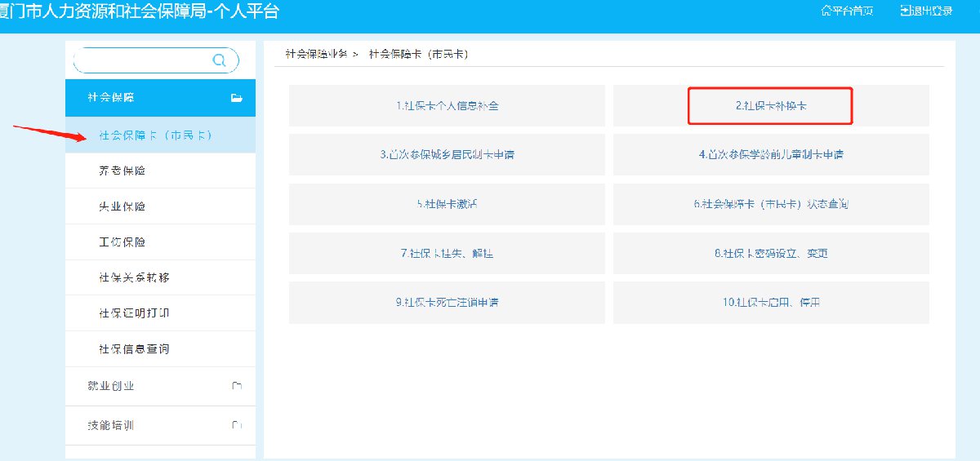Open 1.社保卡个人信息补全

tap(447, 106)
